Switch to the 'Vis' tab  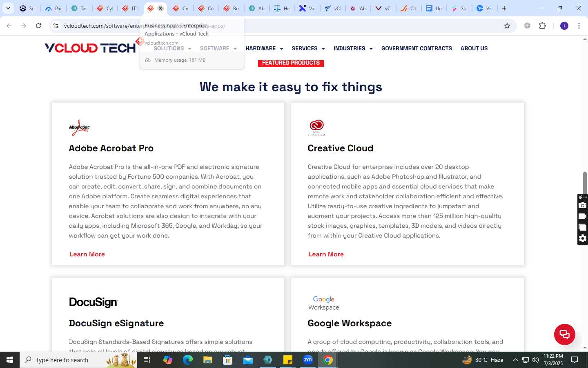click(485, 8)
